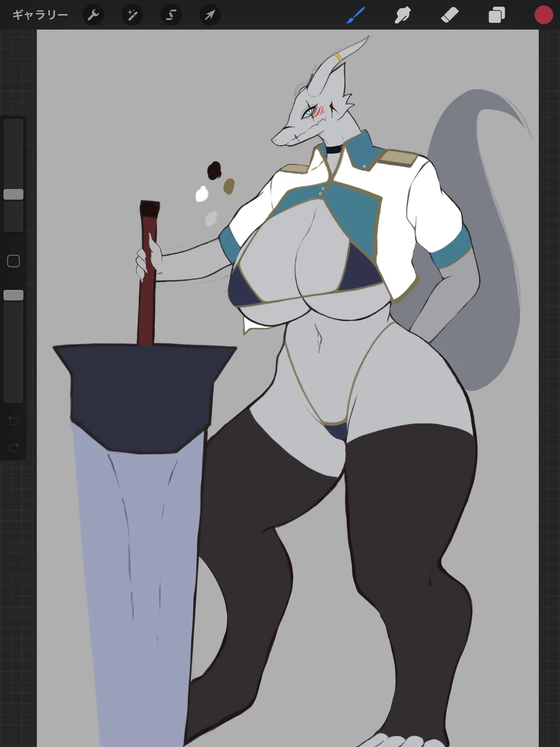560x747 pixels.
Task: Return to the ギャラリー gallery
Action: 40,15
